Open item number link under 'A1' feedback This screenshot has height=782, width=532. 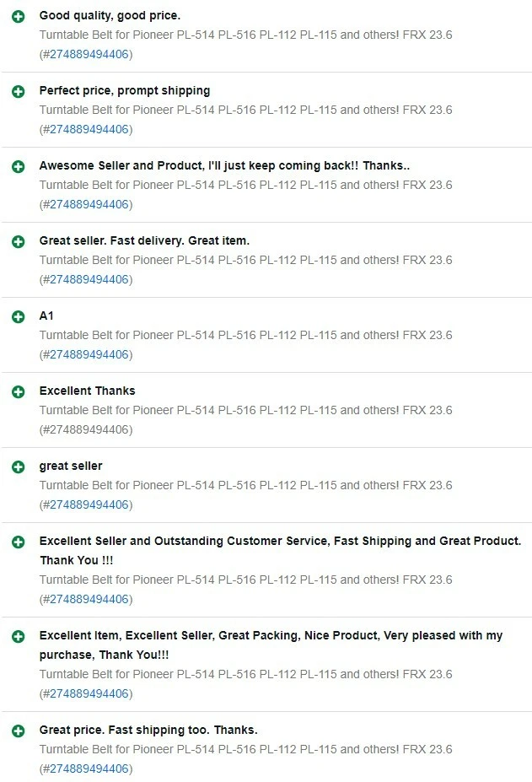[89, 355]
